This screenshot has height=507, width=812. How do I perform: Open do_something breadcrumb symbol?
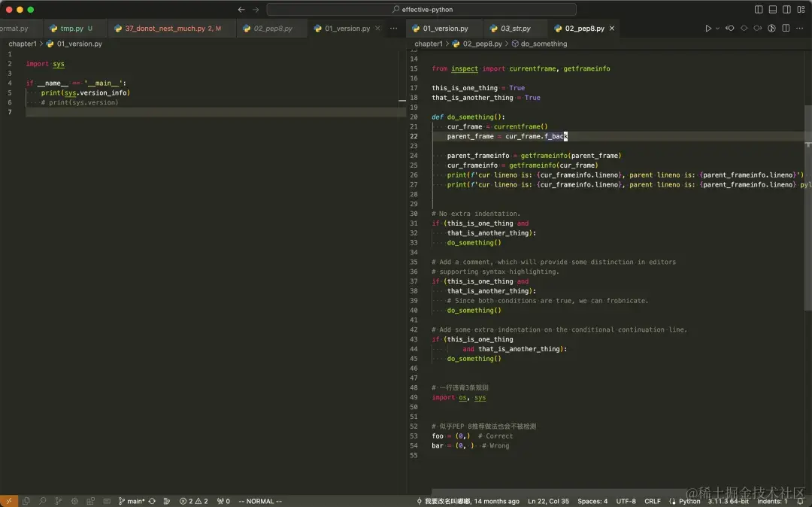pos(539,44)
